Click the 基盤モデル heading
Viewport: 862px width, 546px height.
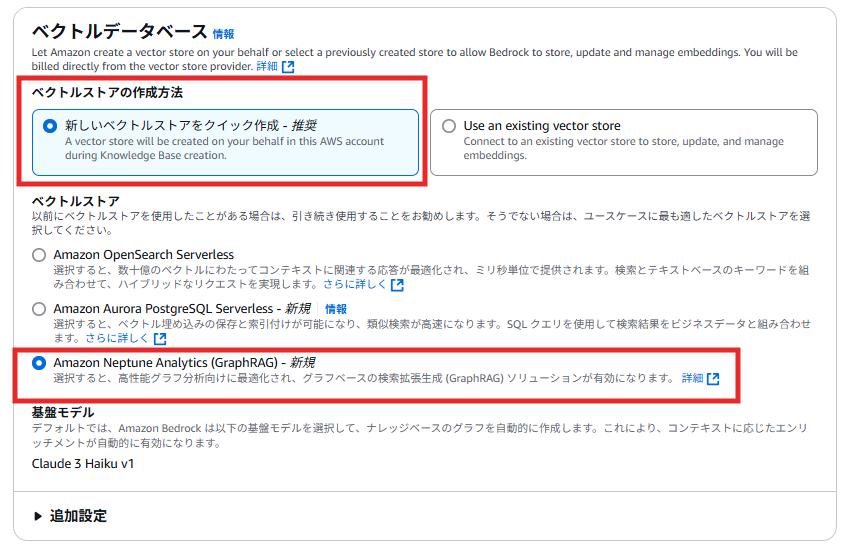(x=63, y=412)
